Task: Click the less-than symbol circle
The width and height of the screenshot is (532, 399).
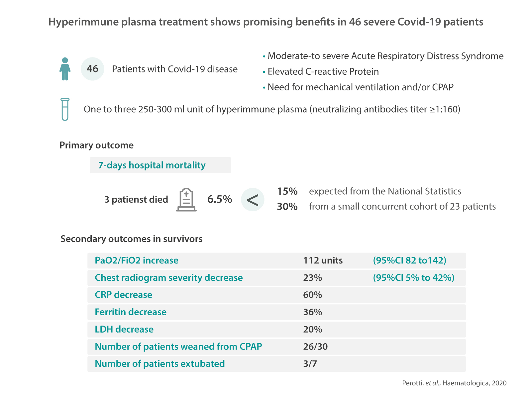Action: tap(253, 200)
